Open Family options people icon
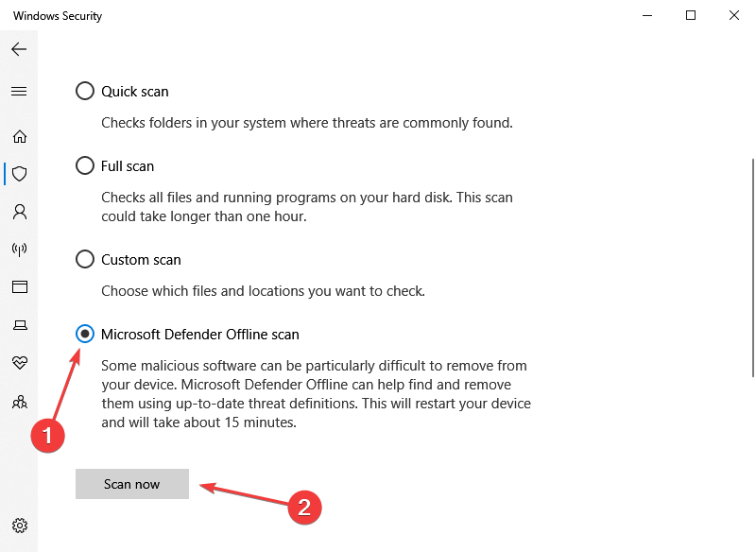Viewport: 756px width, 552px height. (x=19, y=402)
